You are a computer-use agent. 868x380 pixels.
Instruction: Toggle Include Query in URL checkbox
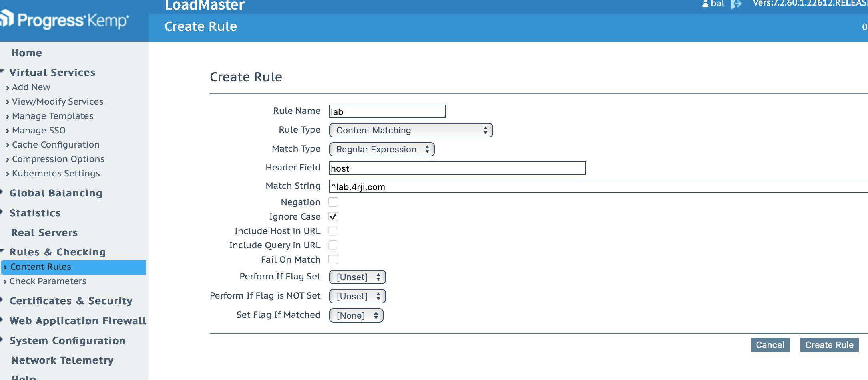click(x=333, y=245)
